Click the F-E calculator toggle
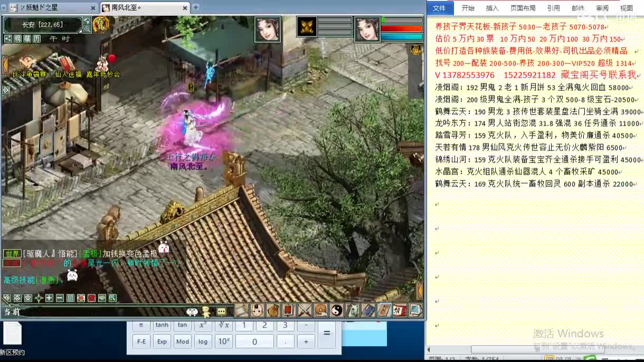 pos(141,341)
